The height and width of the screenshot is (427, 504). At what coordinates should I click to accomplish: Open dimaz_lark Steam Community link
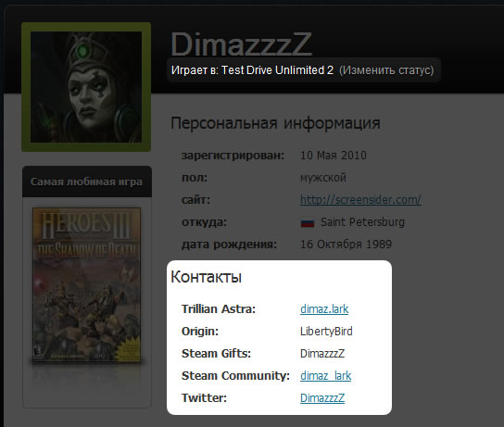pyautogui.click(x=325, y=375)
